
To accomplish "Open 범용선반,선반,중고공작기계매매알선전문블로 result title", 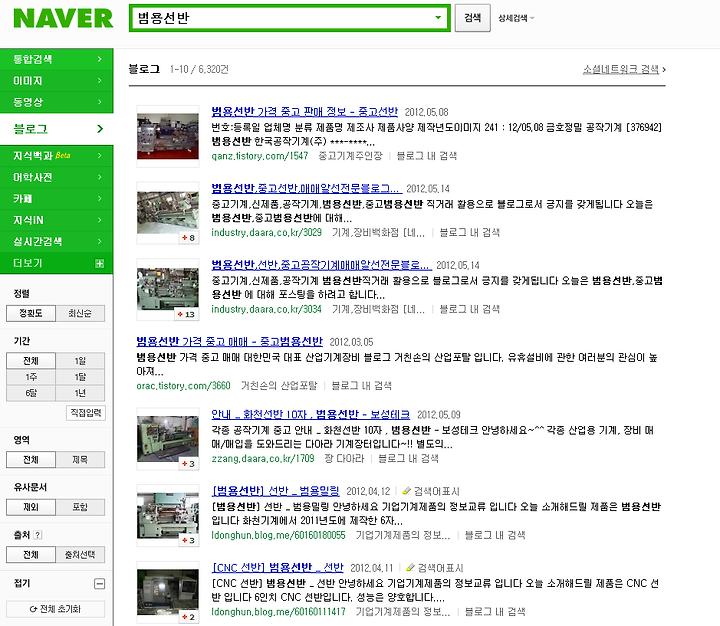I will click(x=321, y=265).
